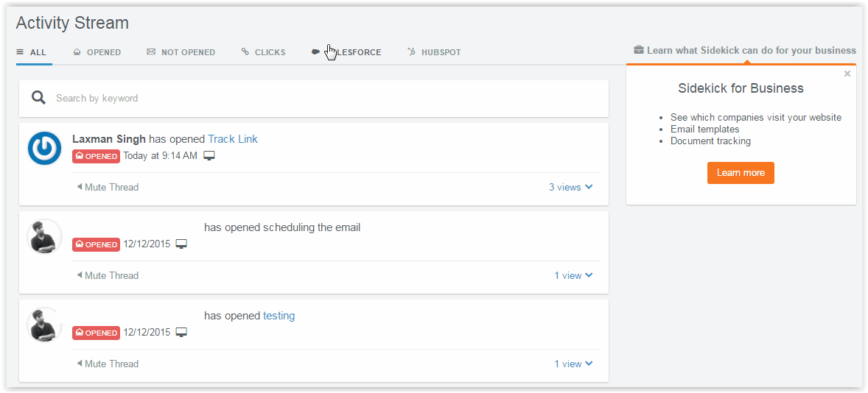
Task: Click the briefcase icon near Sidekick promo
Action: pos(639,50)
